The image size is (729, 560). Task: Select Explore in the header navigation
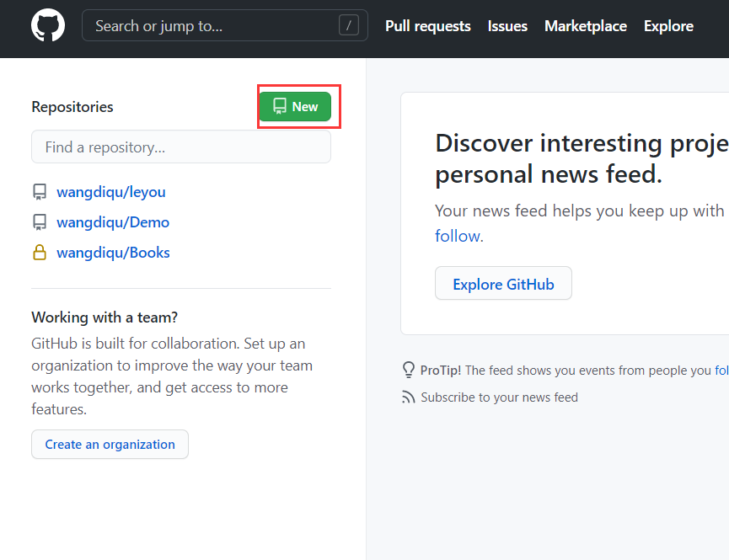pos(668,26)
